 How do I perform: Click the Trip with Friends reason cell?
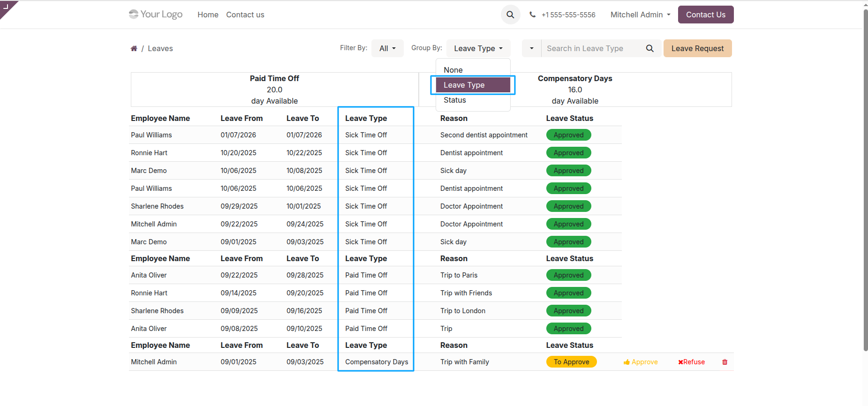466,293
